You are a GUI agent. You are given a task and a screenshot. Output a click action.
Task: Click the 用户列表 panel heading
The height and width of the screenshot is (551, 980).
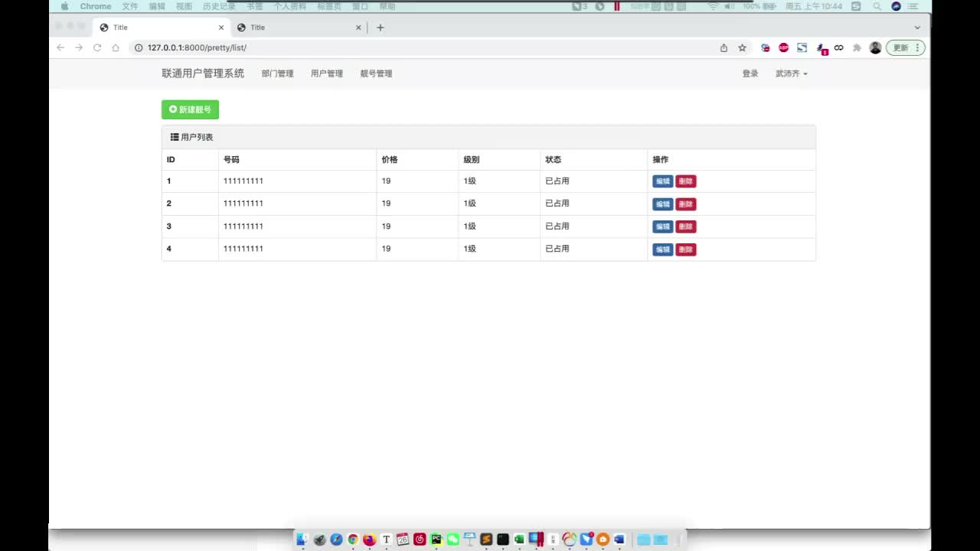pyautogui.click(x=488, y=137)
